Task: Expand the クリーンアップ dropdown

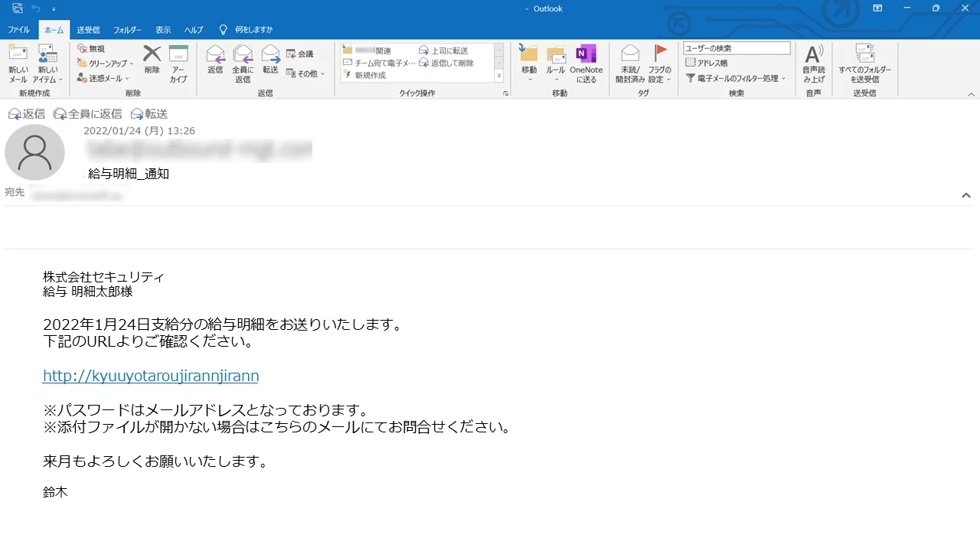Action: (x=106, y=64)
